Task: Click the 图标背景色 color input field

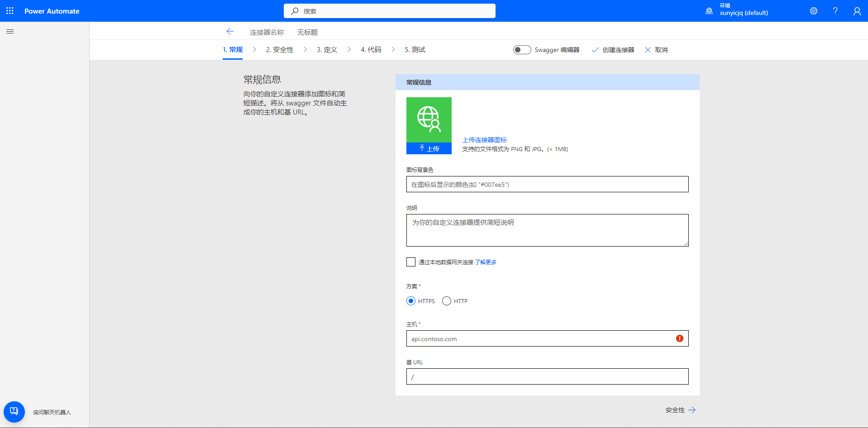Action: coord(547,184)
